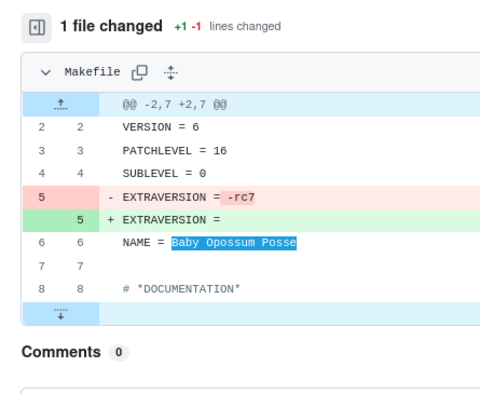Click the hunk header @@ -2,7 +2,7 @@
The width and height of the screenshot is (480, 394).
175,105
